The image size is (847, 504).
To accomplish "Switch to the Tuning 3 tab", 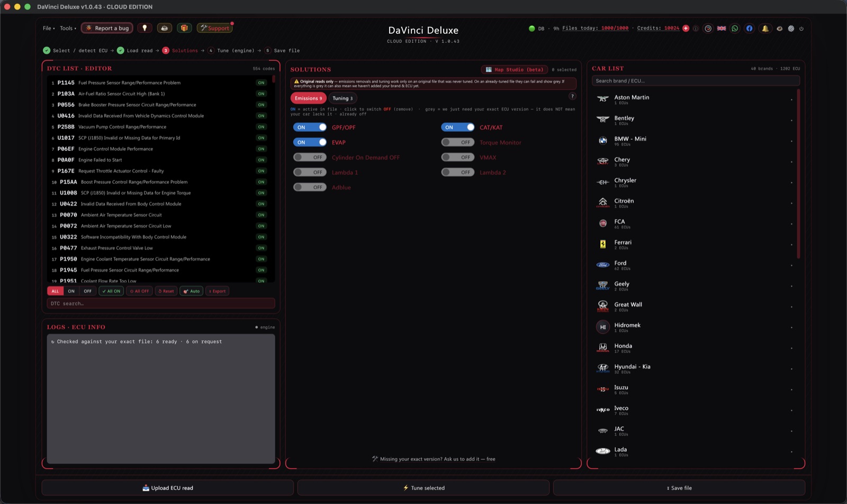I will (x=343, y=98).
